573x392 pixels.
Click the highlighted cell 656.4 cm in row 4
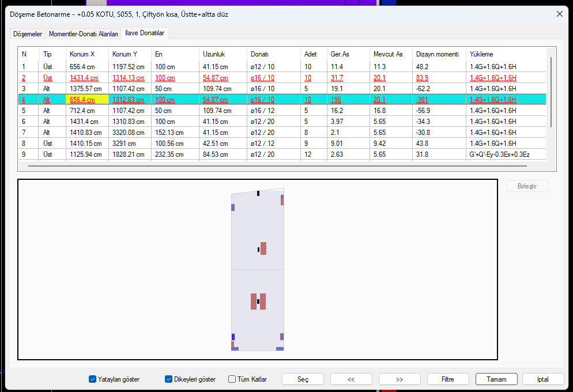(87, 99)
